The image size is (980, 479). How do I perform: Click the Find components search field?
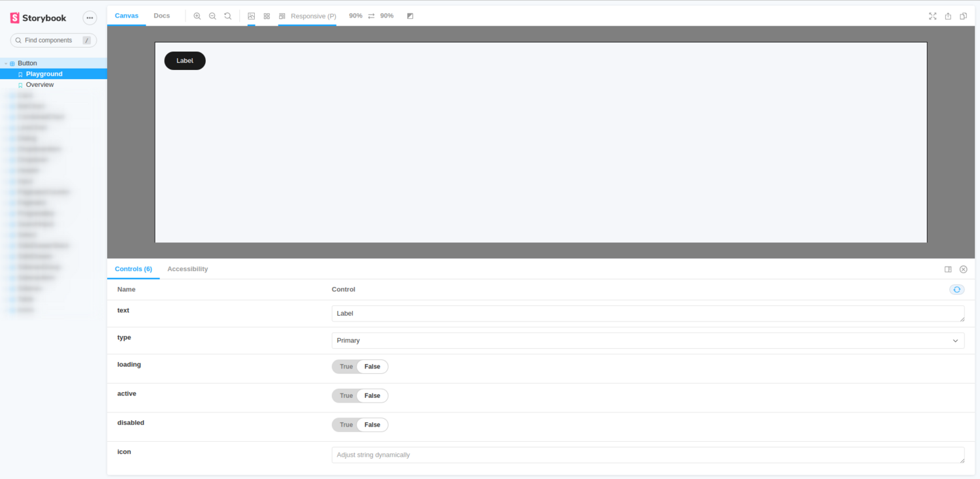click(x=52, y=40)
